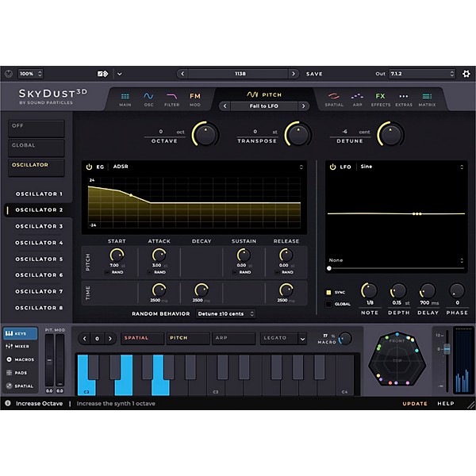Click the LFO NOTE knob
The width and height of the screenshot is (476, 476).
pos(369,290)
